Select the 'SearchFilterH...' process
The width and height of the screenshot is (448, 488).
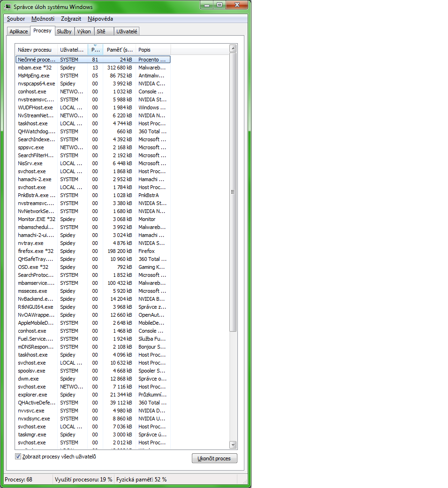93,155
